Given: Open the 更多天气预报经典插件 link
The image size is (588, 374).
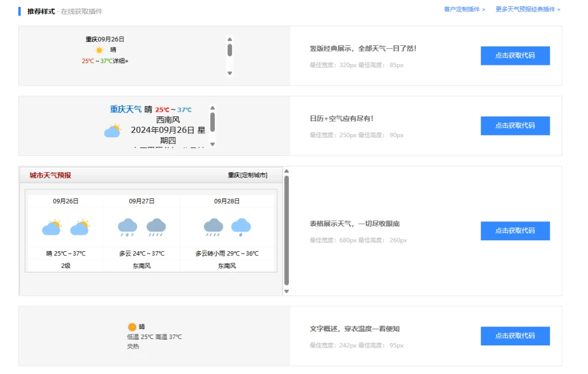Looking at the screenshot, I should [x=528, y=9].
